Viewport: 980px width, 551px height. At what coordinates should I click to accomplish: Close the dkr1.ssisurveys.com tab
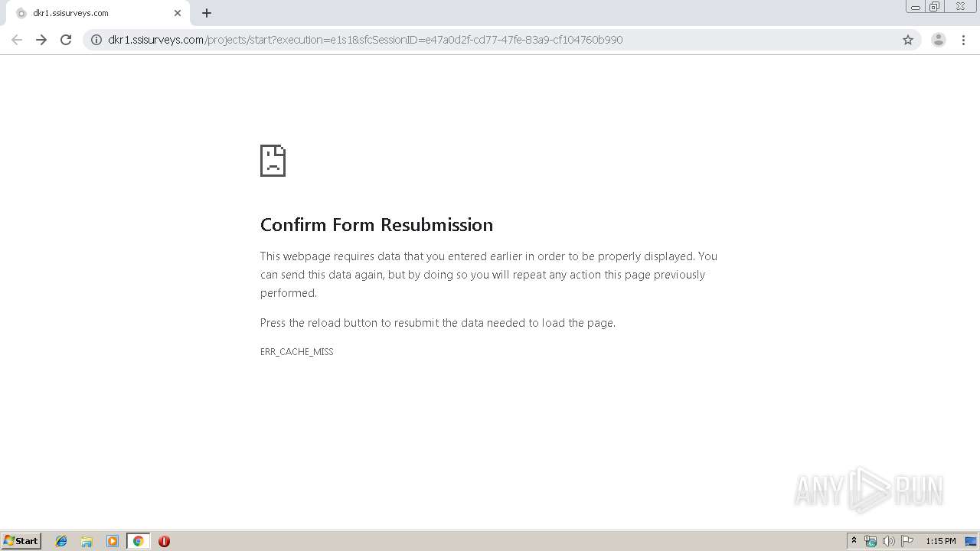click(x=178, y=13)
